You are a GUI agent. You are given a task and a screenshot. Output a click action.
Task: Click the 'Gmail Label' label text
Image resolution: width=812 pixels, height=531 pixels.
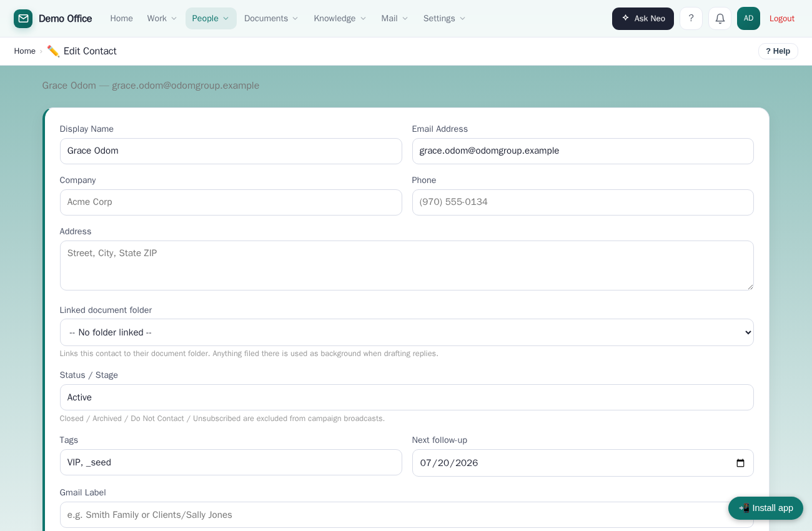(x=83, y=492)
